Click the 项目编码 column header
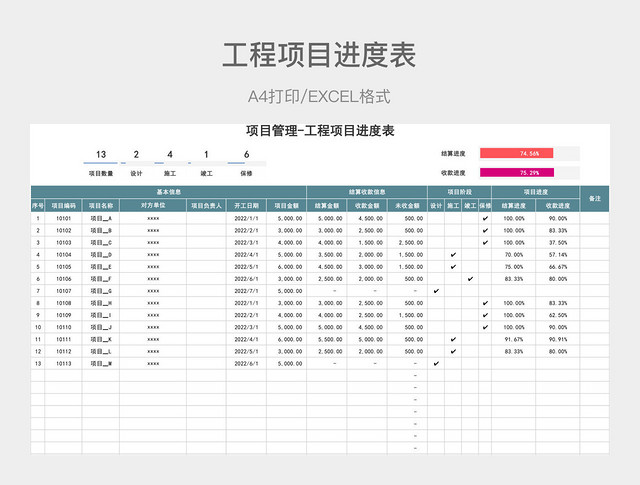 pos(64,205)
